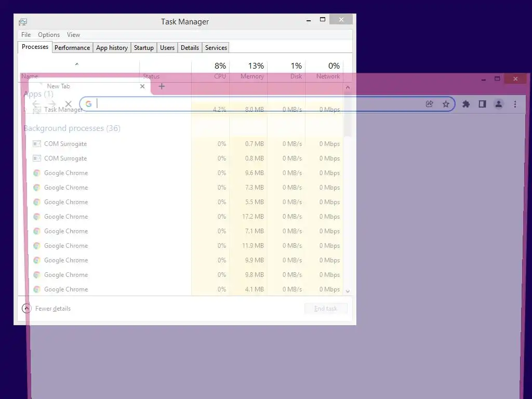Screen dimensions: 532x399
Task: Close the New Tab in Chrome
Action: tap(142, 86)
